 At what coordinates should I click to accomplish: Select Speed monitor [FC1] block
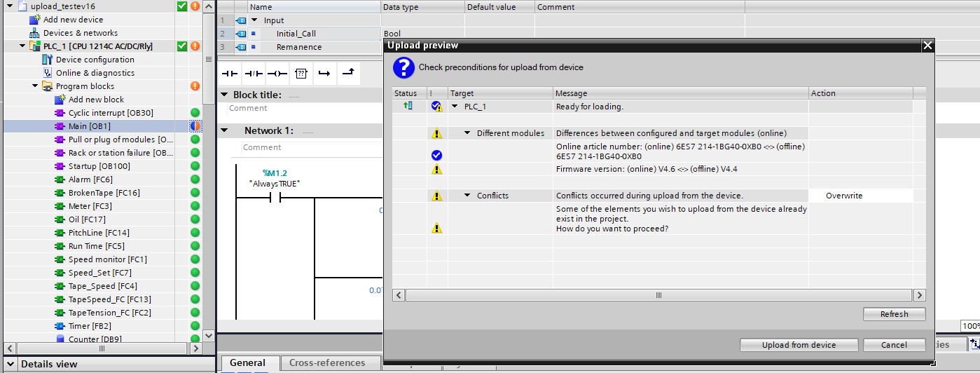pos(107,259)
